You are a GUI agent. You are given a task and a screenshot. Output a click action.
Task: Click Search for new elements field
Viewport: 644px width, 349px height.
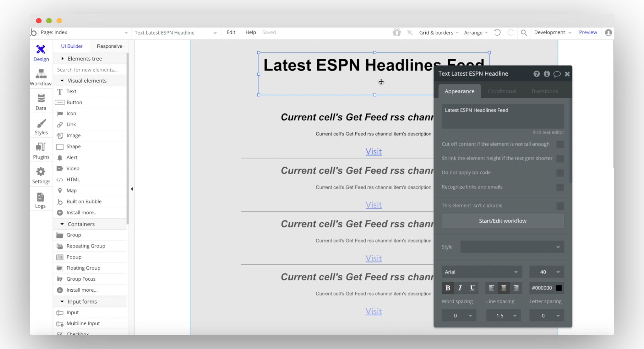pos(90,70)
